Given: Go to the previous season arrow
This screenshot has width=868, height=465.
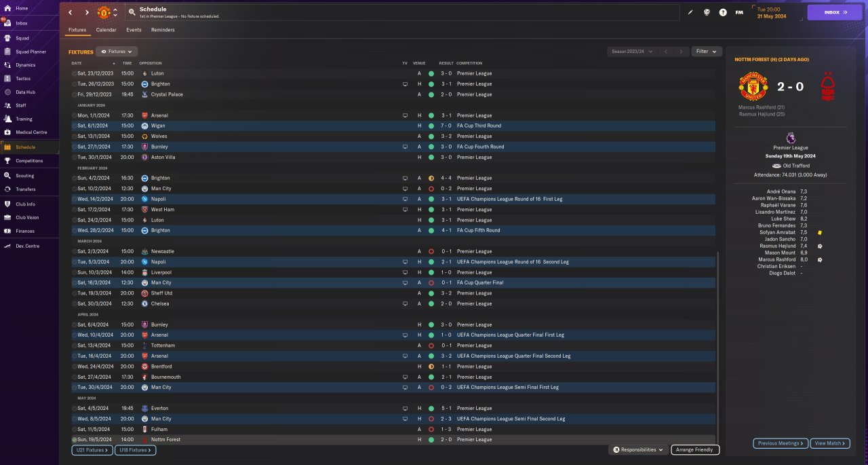Looking at the screenshot, I should coord(666,51).
